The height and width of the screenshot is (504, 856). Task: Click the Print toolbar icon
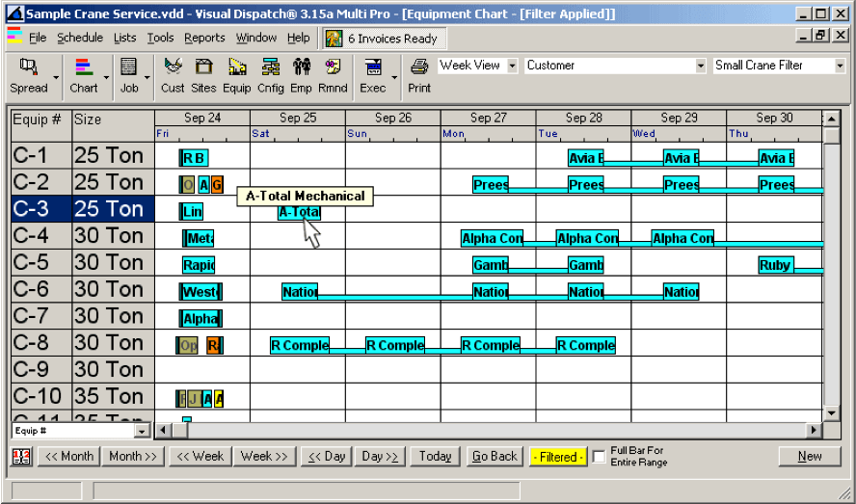click(419, 76)
